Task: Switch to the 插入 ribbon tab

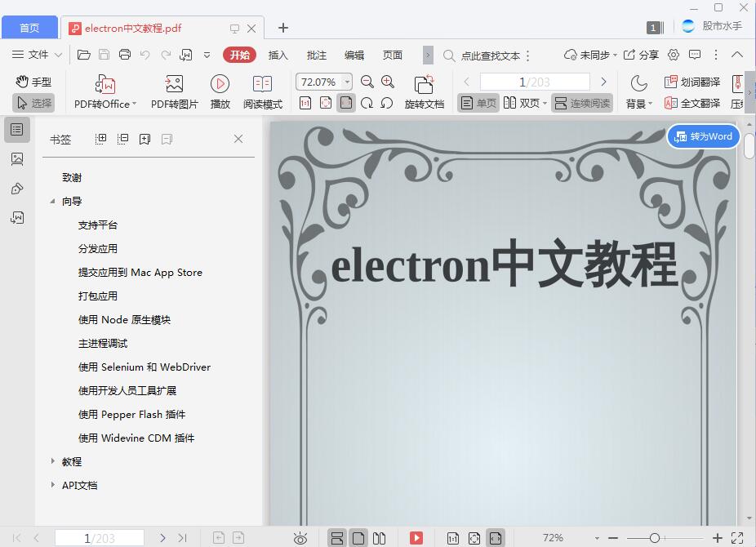Action: pyautogui.click(x=278, y=55)
